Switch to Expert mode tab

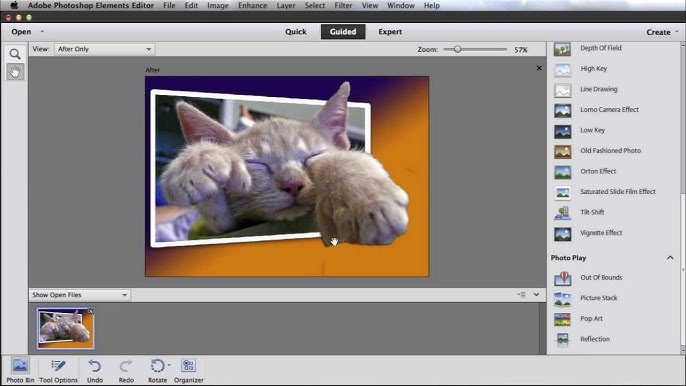coord(390,32)
